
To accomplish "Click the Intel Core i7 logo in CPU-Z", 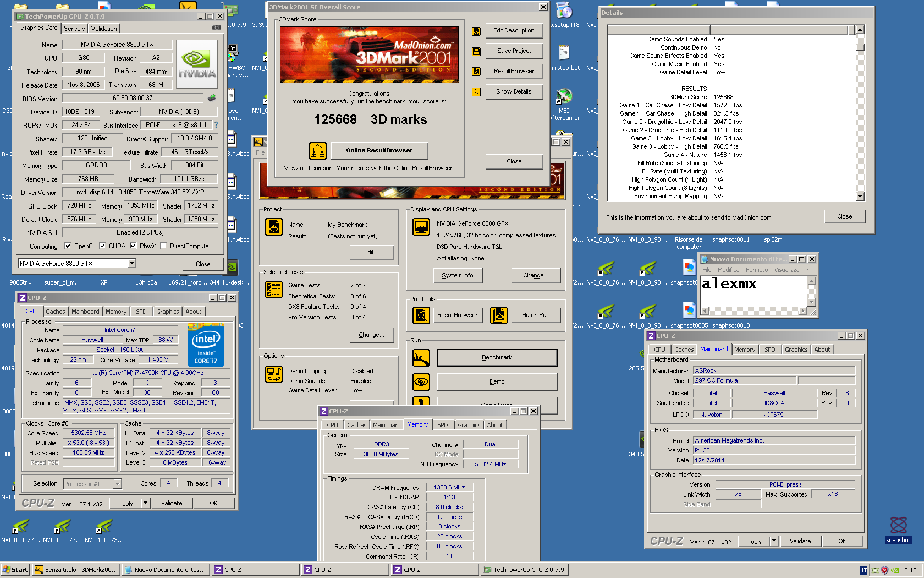I will (x=206, y=345).
